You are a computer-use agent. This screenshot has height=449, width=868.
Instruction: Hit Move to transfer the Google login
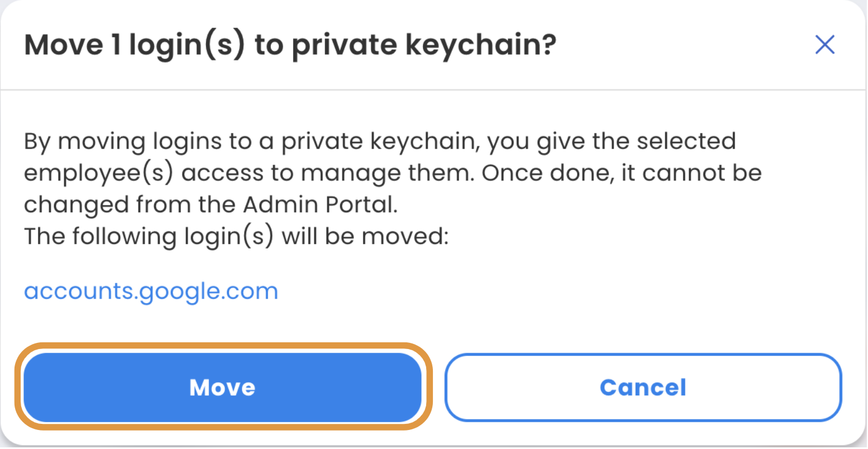tap(222, 387)
